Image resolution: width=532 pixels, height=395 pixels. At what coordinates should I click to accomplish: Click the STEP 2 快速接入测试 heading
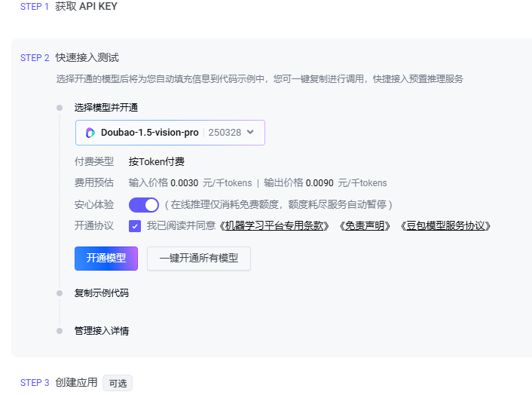(x=69, y=58)
